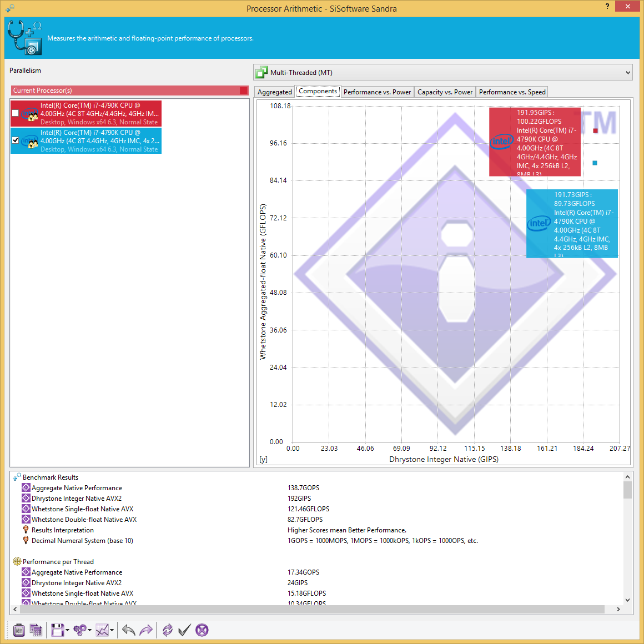The height and width of the screenshot is (644, 644).
Task: Click the red swatch on Current Processor(s) header
Action: [x=244, y=90]
